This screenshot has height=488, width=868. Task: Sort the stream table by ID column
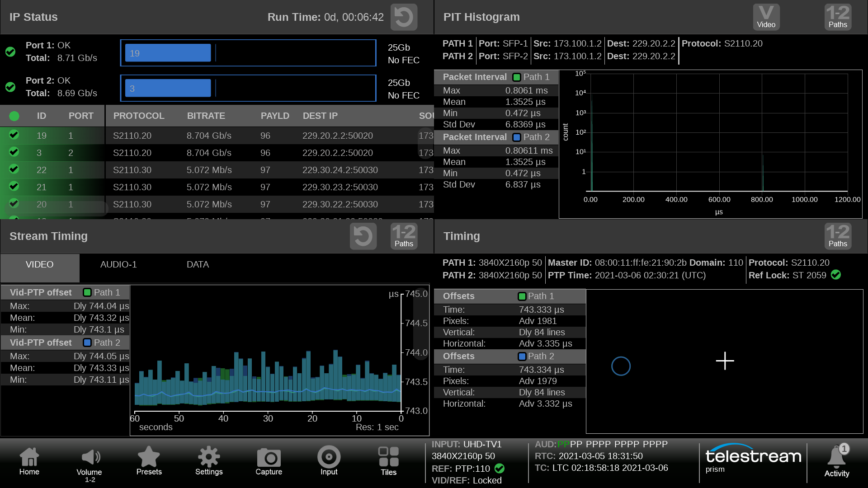[42, 116]
